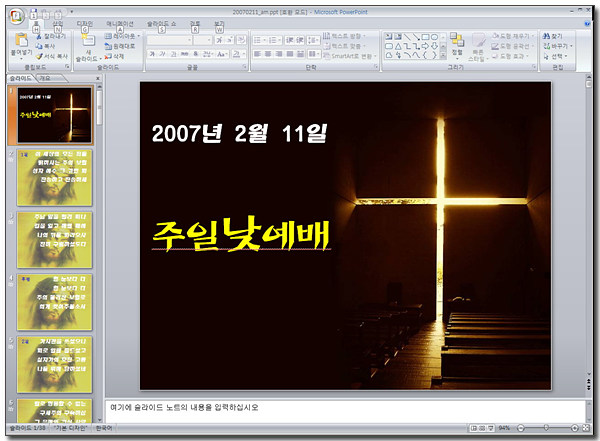Viewport: 600px width, 441px height.
Task: Select the Down Arrow shape in gallery
Action: 435,46
